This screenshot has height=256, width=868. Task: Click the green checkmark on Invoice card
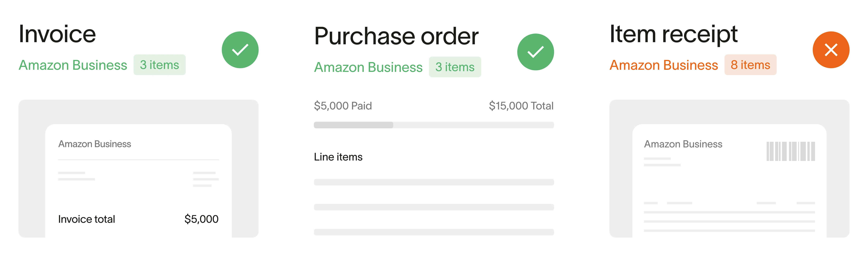tap(240, 50)
